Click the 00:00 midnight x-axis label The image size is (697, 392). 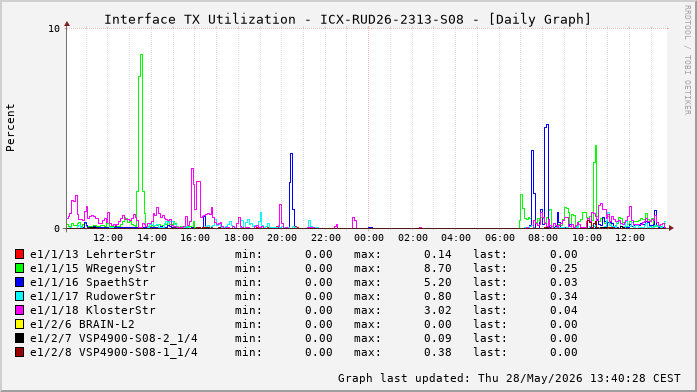point(369,238)
